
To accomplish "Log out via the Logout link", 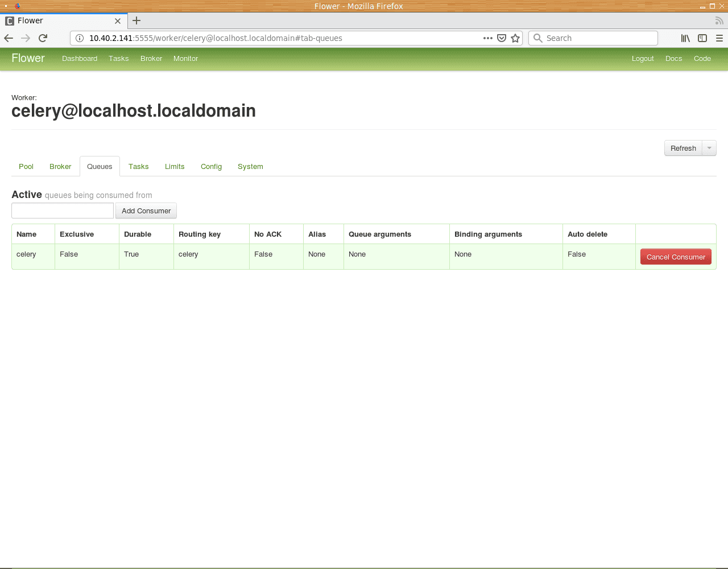I will 643,59.
